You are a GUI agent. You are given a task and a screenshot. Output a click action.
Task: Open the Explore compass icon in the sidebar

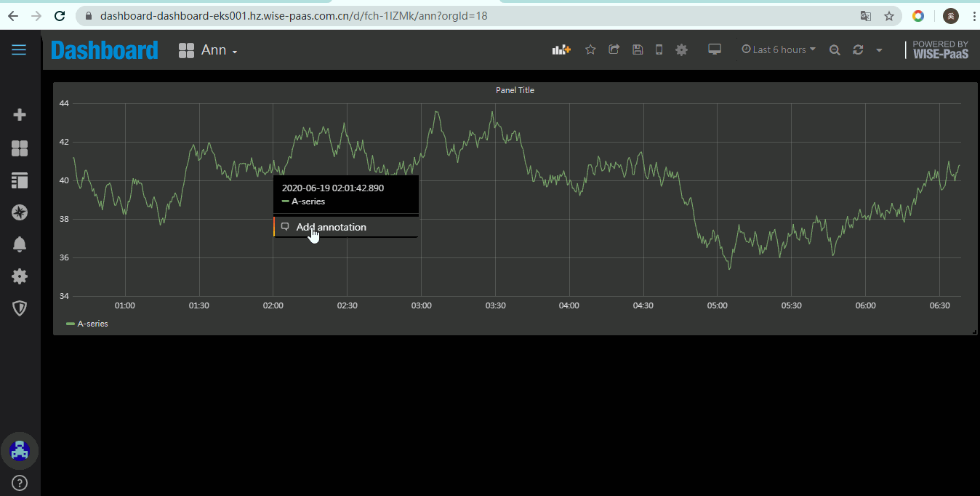click(x=20, y=212)
